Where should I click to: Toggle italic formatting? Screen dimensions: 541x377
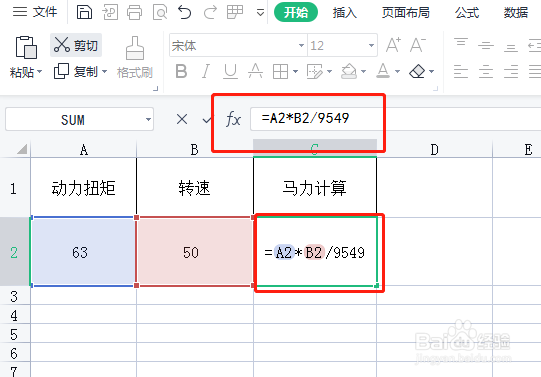[x=206, y=71]
